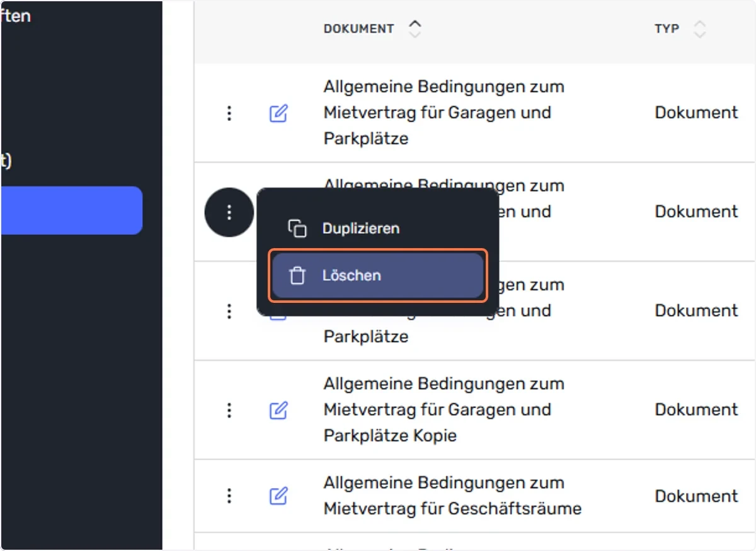Click the copy icon next to Duplizieren
This screenshot has height=551, width=756.
pos(297,228)
